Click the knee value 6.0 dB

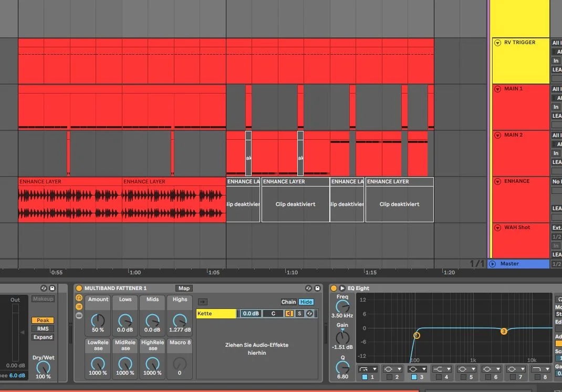point(17,376)
